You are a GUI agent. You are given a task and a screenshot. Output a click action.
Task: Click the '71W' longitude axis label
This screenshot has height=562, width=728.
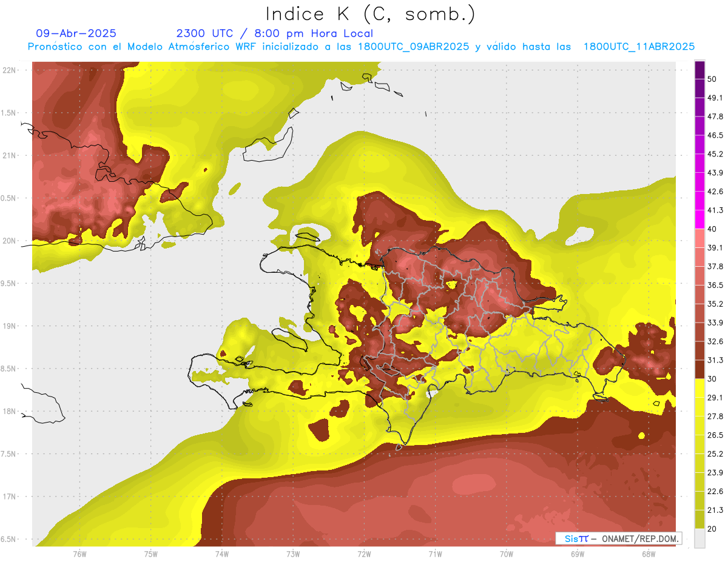pyautogui.click(x=435, y=554)
